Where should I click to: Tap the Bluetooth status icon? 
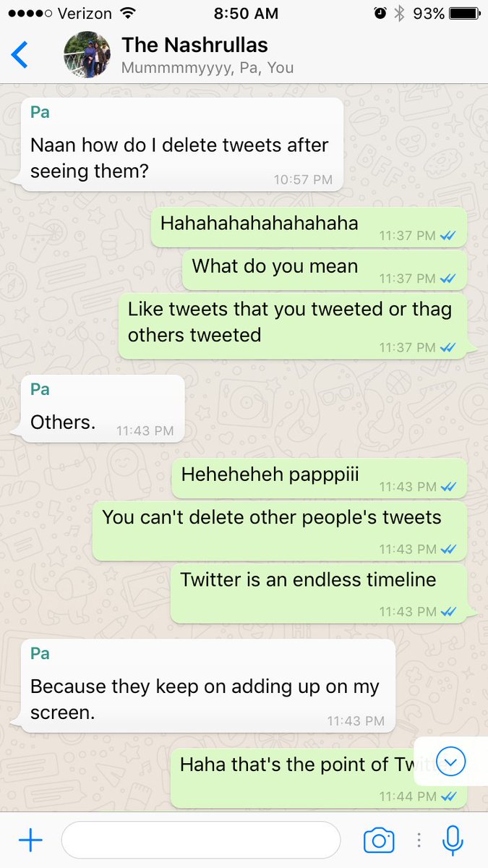coord(399,13)
